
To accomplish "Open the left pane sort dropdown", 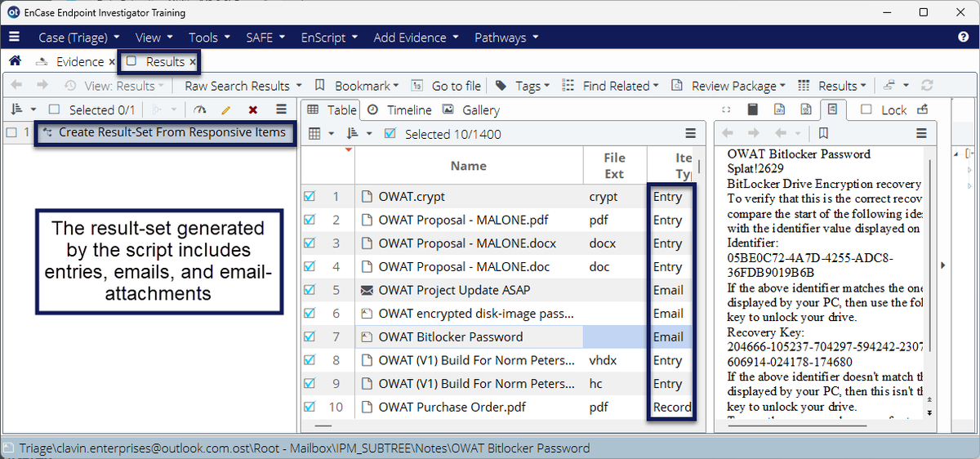I will click(x=24, y=109).
